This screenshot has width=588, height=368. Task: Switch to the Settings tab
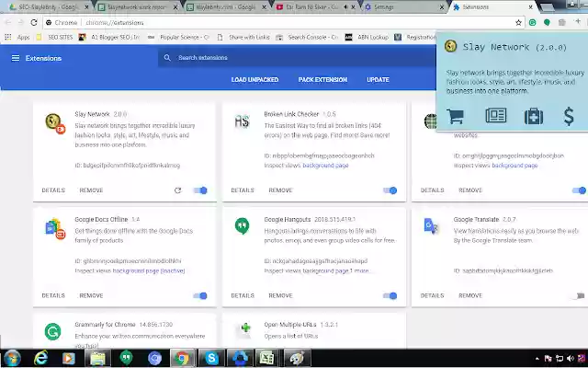coord(404,7)
